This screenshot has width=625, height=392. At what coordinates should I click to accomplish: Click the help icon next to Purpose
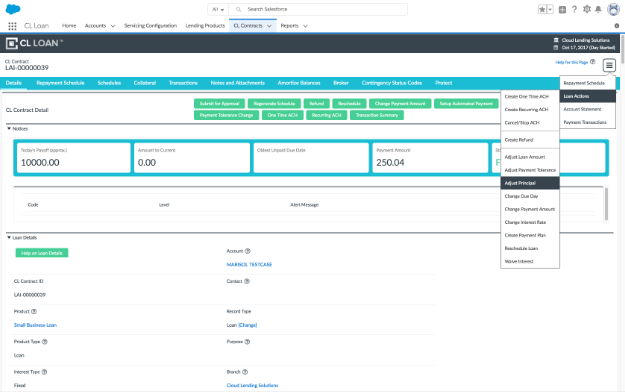click(247, 342)
